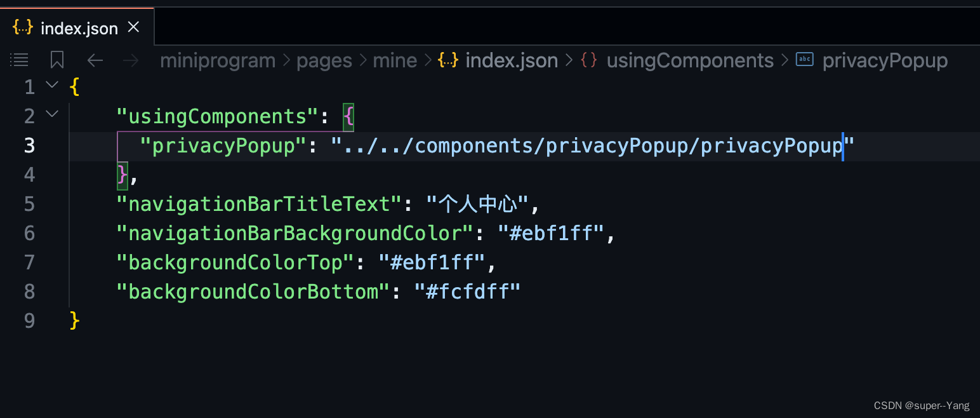Click the bookmark icon
The width and height of the screenshot is (980, 418).
(57, 60)
